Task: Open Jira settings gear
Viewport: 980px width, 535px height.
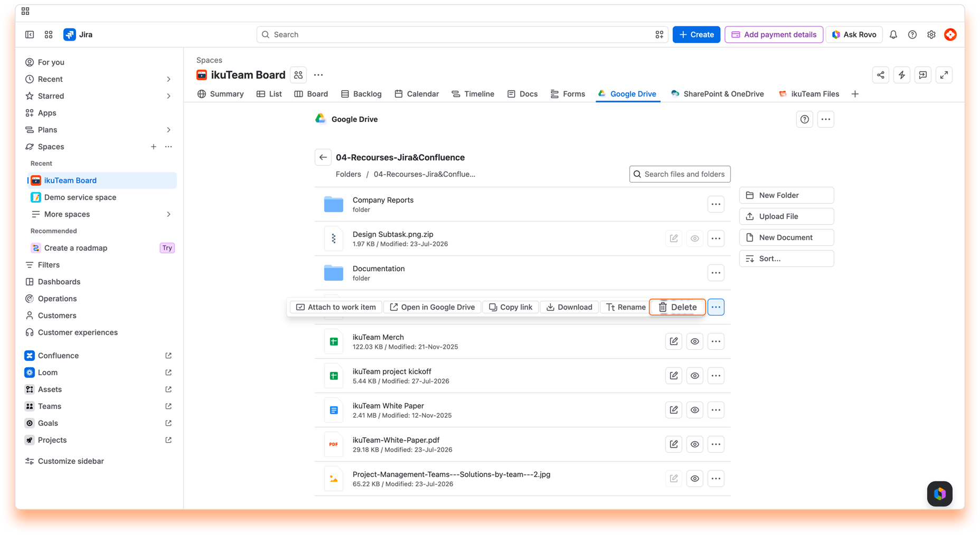Action: pyautogui.click(x=931, y=35)
